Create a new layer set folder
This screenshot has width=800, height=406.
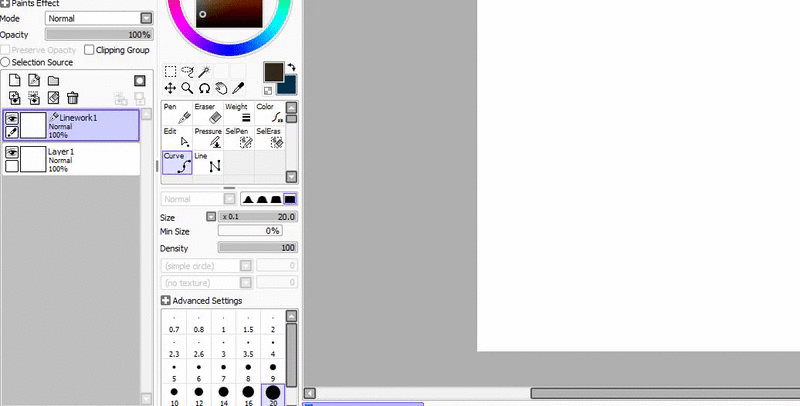54,81
